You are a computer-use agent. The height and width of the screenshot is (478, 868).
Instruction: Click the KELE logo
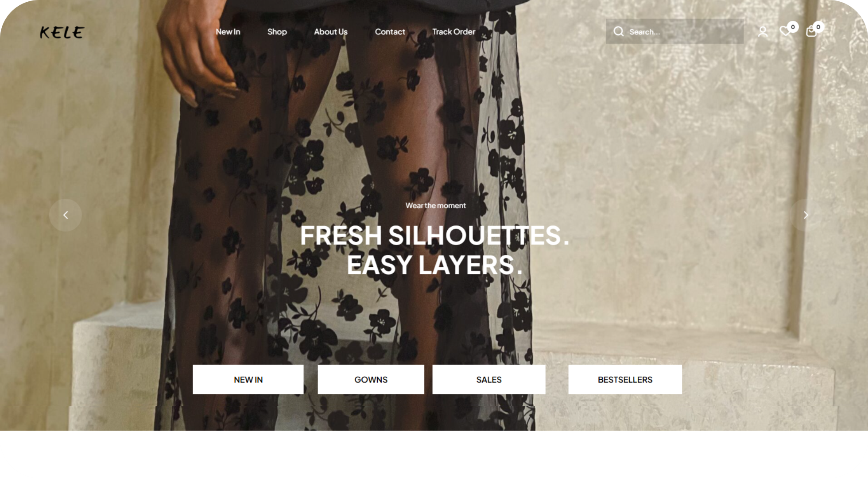pyautogui.click(x=62, y=32)
